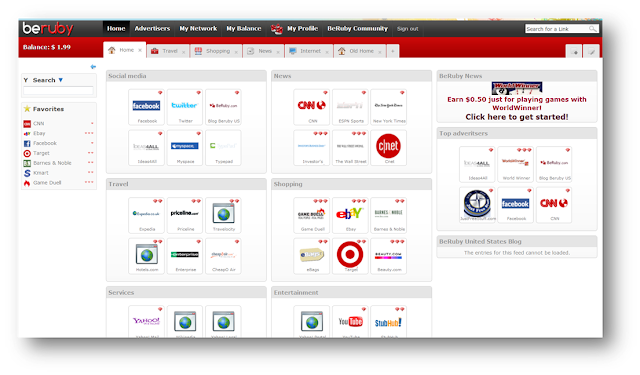
Task: Open the Facebook tile in Social media
Action: (147, 107)
